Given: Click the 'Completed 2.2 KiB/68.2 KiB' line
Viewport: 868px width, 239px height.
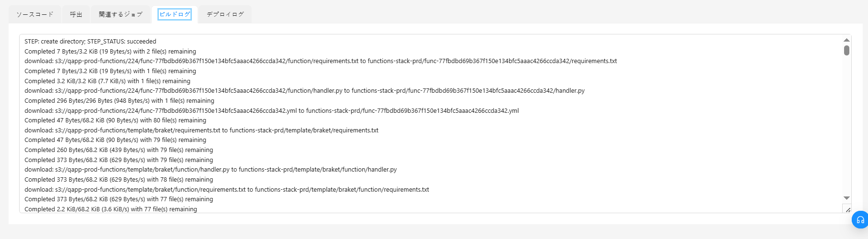Looking at the screenshot, I should click(111, 209).
